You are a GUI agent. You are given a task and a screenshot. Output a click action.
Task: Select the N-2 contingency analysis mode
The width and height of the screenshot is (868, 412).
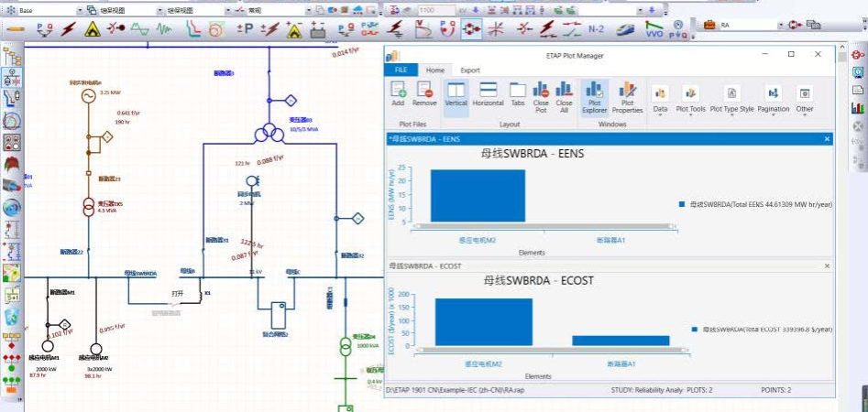pyautogui.click(x=595, y=28)
